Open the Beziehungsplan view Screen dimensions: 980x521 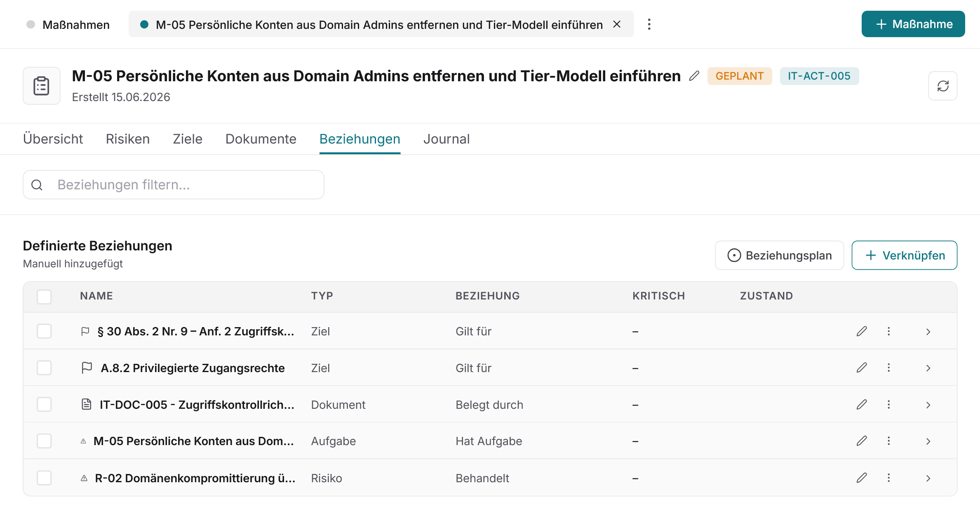pos(779,255)
